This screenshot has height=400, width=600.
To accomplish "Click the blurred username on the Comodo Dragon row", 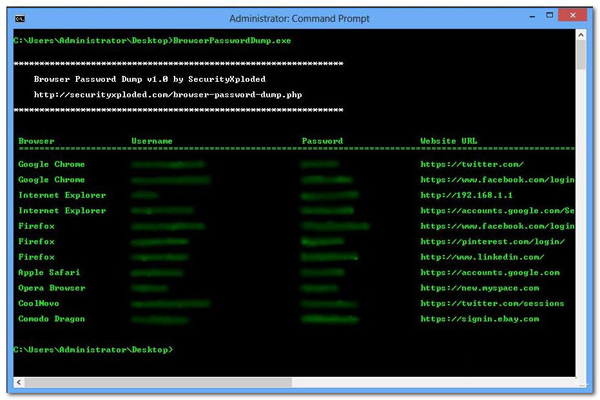I will [160, 319].
